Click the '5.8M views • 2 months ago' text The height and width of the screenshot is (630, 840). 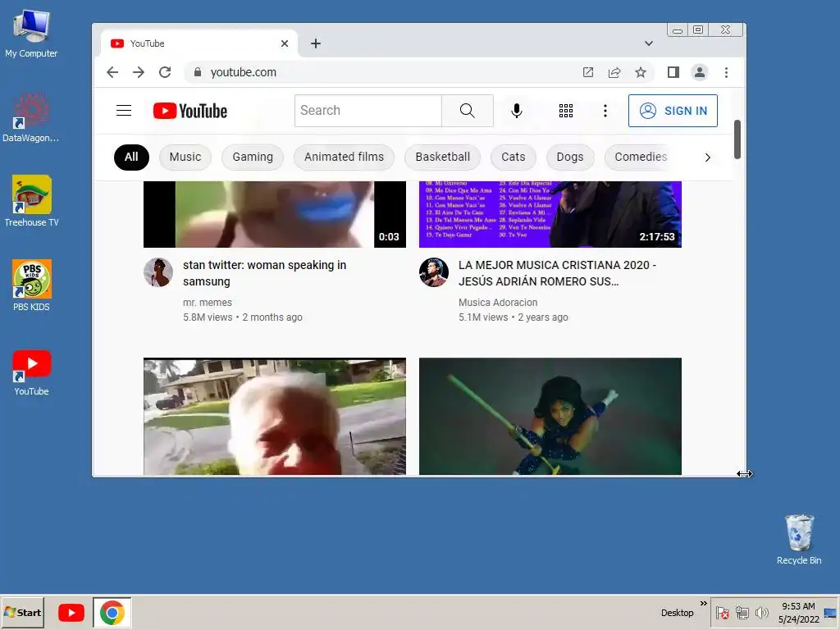coord(243,317)
